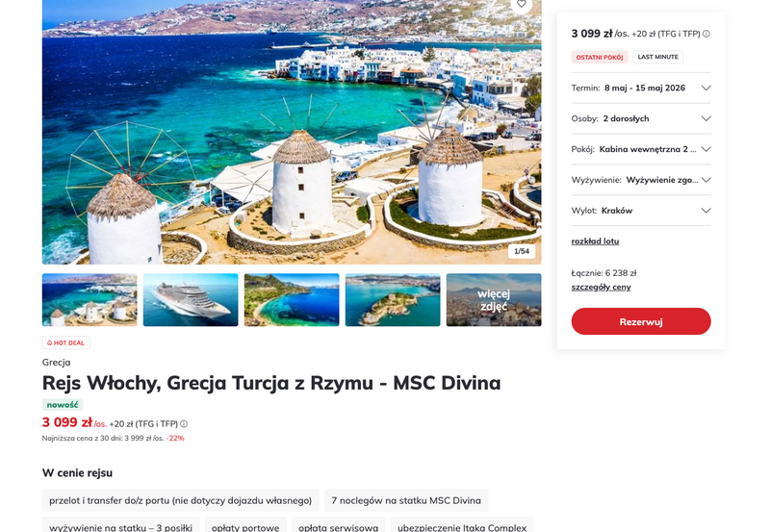View szczegóły ceny price details

(601, 287)
